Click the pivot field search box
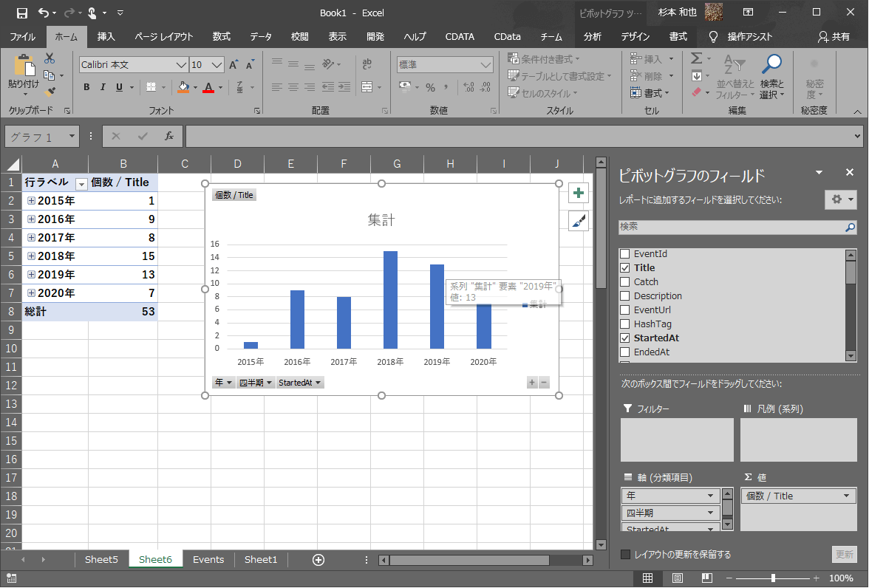The image size is (869, 588). pyautogui.click(x=732, y=227)
